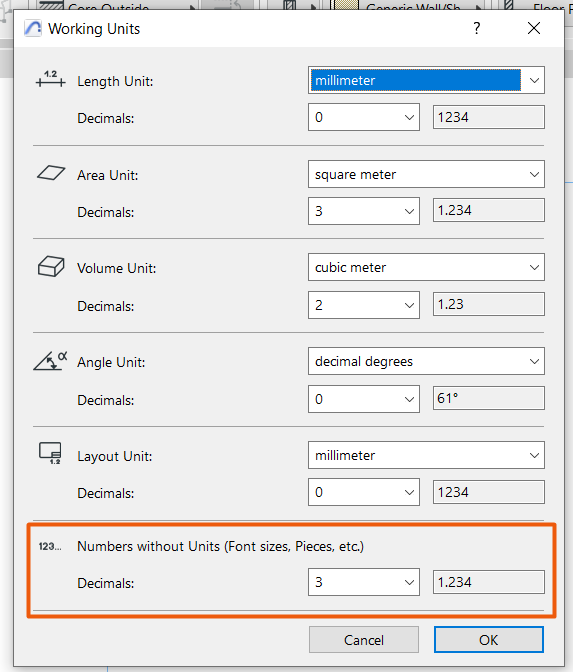Click the Angle Unit icon
The image size is (573, 672).
point(51,361)
